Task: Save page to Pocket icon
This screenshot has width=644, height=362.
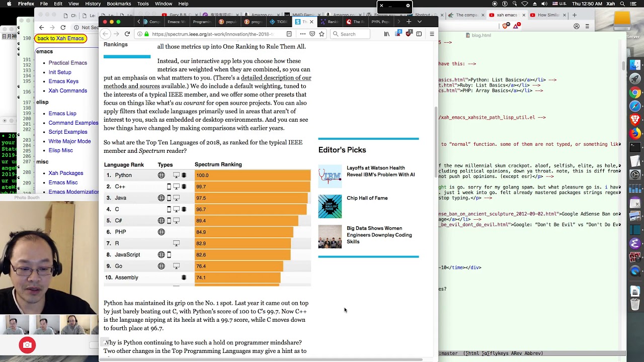Action: [312, 34]
